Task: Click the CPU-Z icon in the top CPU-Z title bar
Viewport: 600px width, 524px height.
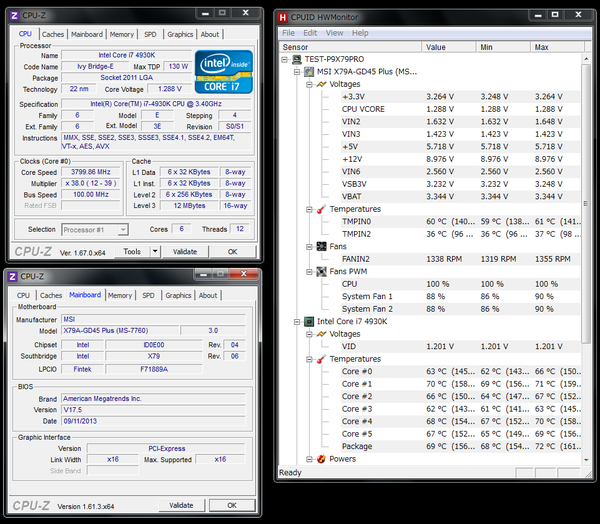Action: (x=14, y=15)
